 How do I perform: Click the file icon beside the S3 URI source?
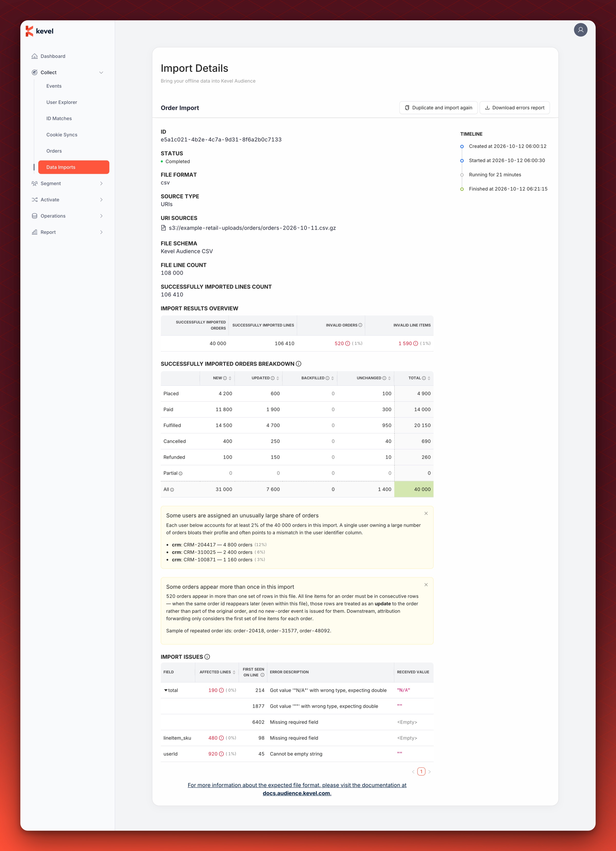point(163,228)
